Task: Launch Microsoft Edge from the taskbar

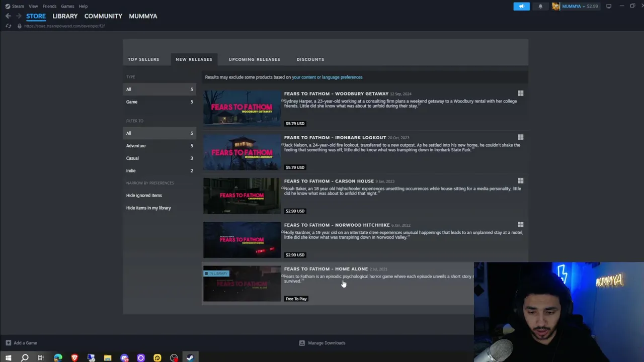Action: click(x=58, y=357)
